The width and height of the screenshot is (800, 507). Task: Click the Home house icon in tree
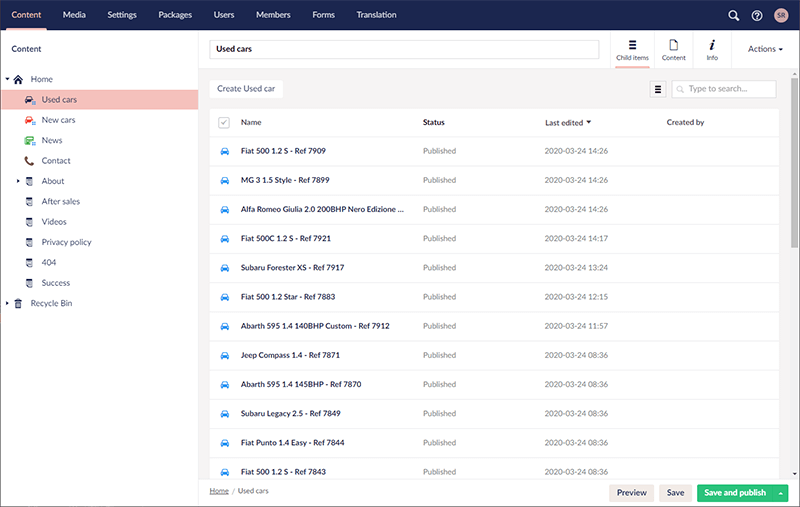(x=18, y=79)
